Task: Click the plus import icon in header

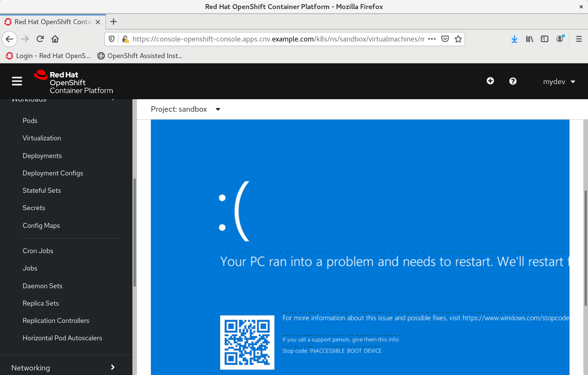Action: [x=490, y=81]
